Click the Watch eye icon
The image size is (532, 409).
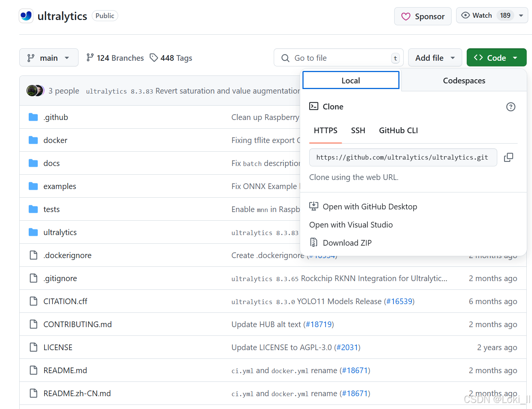point(466,15)
